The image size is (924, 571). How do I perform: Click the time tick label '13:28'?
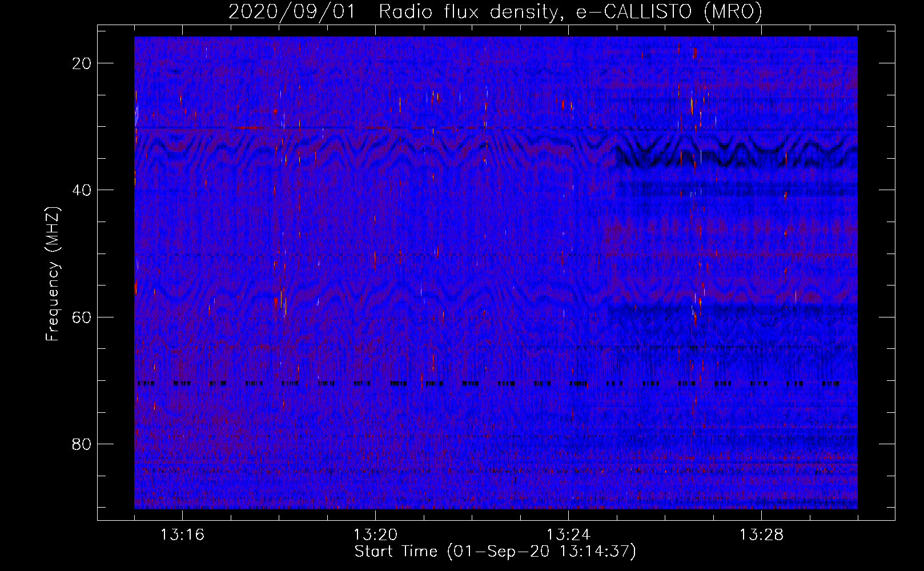[761, 535]
